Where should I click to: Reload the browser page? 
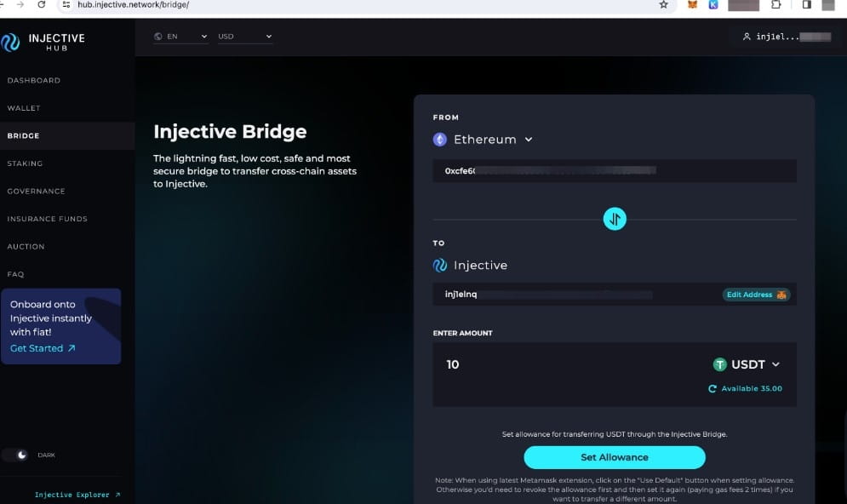click(42, 5)
